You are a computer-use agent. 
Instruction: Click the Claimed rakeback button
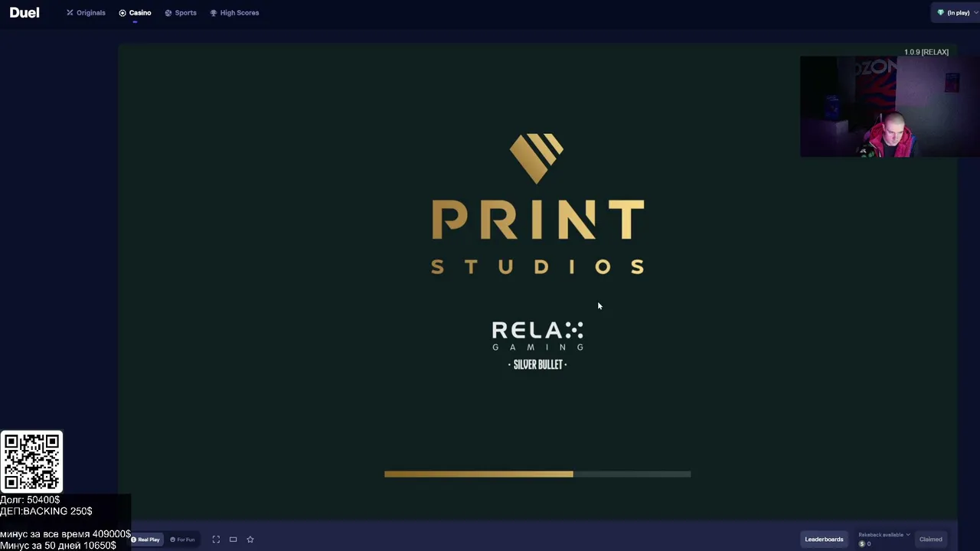click(x=931, y=540)
